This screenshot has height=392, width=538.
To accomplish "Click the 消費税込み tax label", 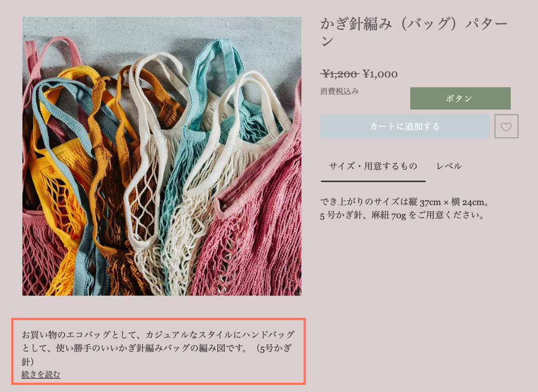I will pyautogui.click(x=339, y=91).
